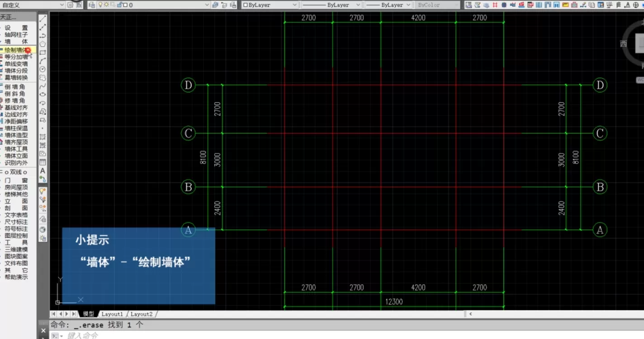Click 倒墙角 command

point(15,86)
